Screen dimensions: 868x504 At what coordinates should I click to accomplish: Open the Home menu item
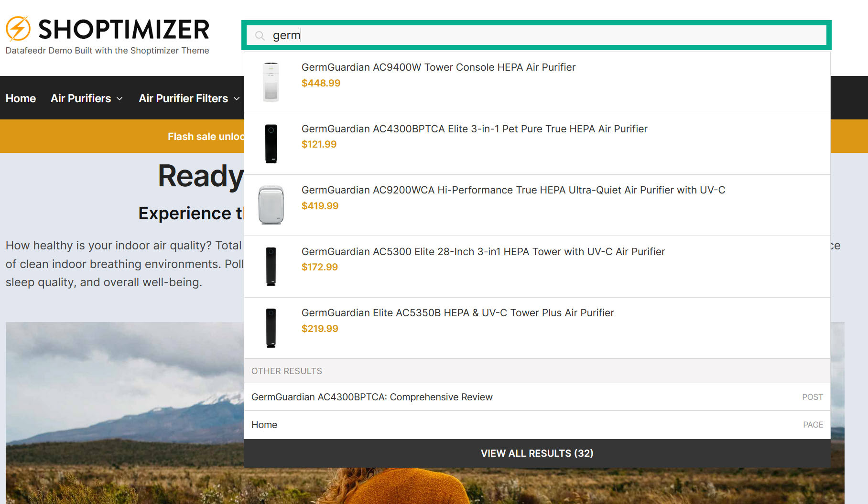(x=21, y=98)
